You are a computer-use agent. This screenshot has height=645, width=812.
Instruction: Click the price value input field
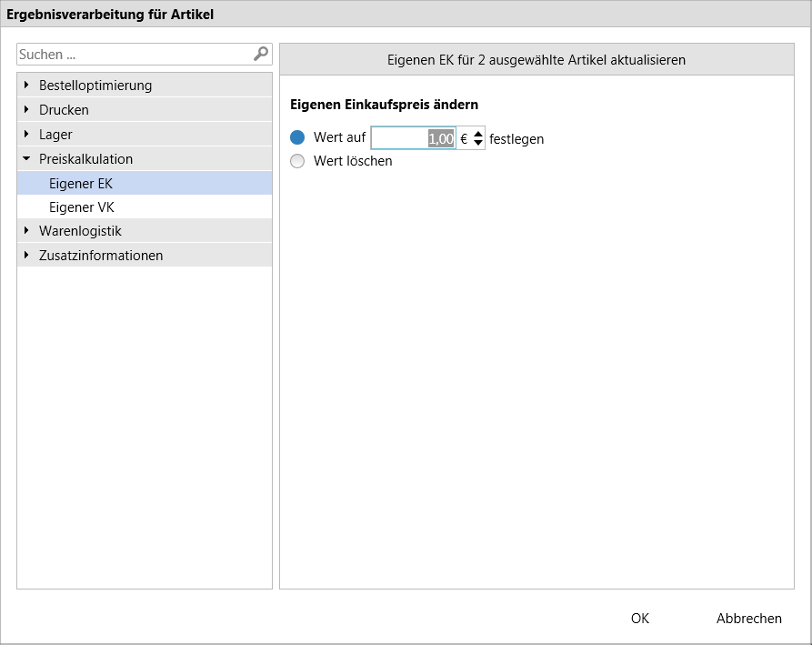(413, 138)
